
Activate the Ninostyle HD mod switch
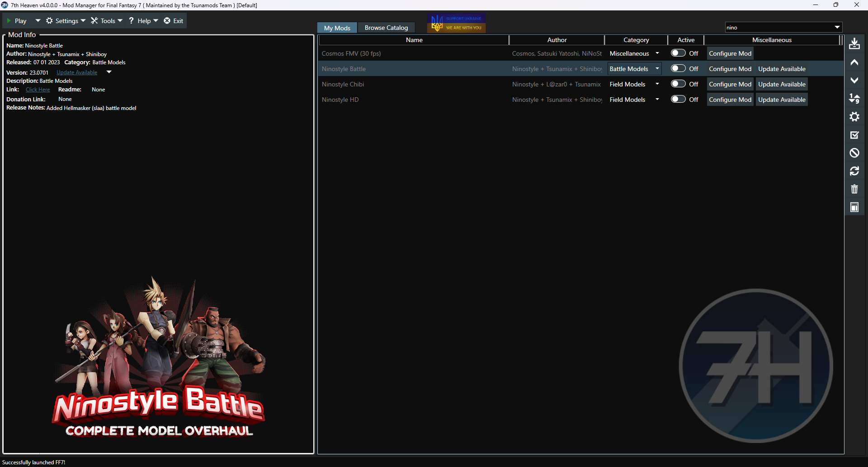pos(678,99)
